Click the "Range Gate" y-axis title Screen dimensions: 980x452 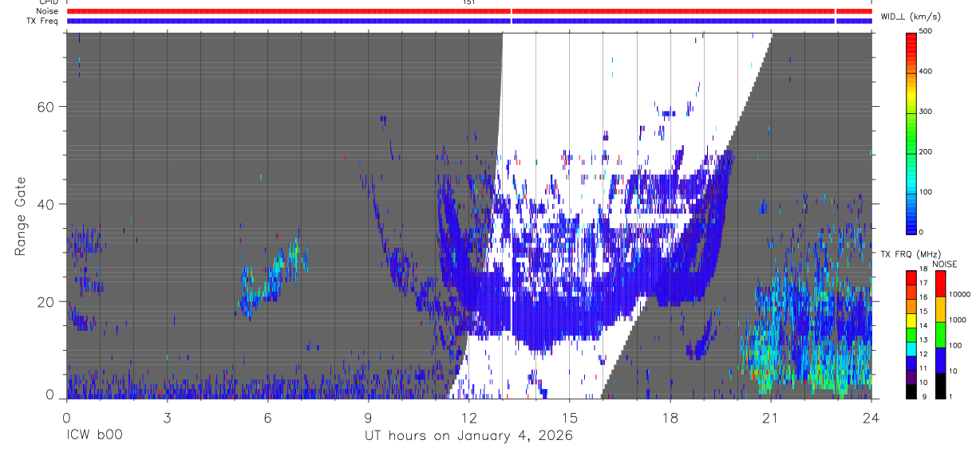tap(20, 215)
